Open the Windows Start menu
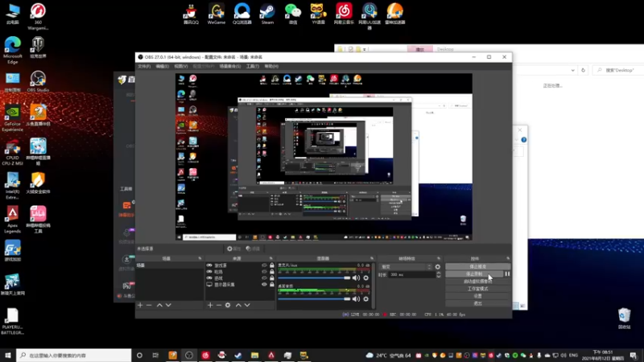This screenshot has width=644, height=362. [8, 356]
